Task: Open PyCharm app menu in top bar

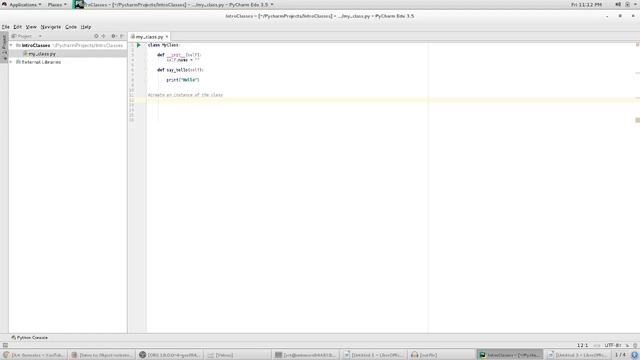Action: coord(174,4)
